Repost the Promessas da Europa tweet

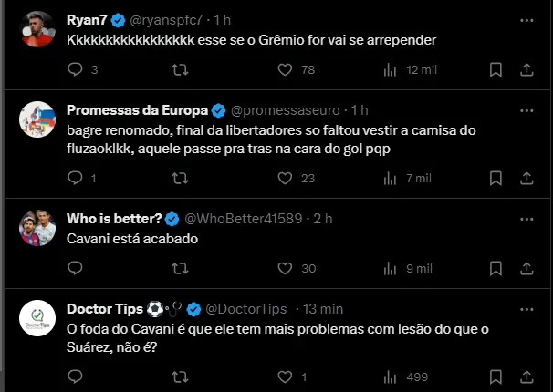click(180, 178)
